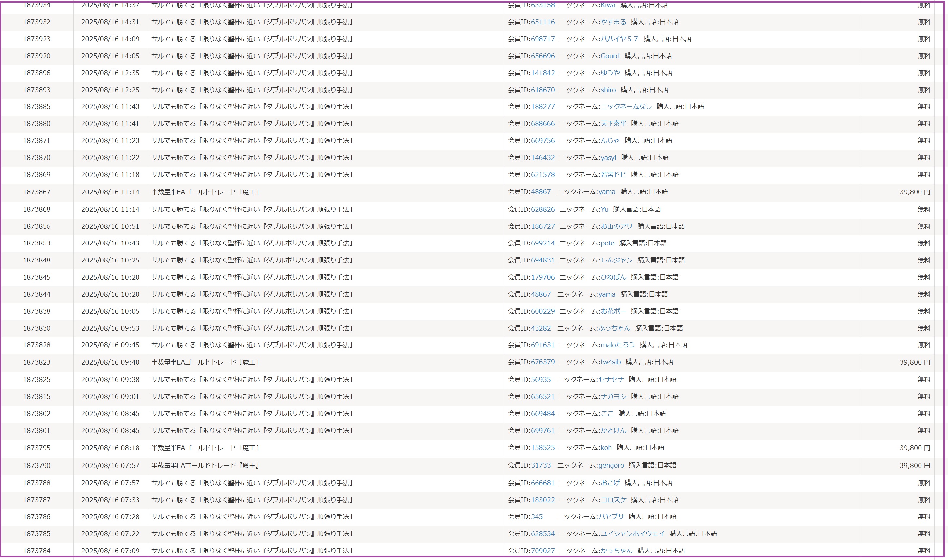Open member ID 676379 link
Viewport: 948px width, 560px height.
tap(543, 362)
